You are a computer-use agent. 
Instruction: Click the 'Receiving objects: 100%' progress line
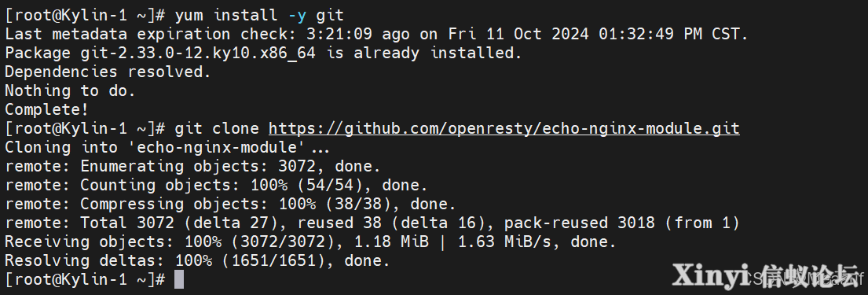(310, 242)
